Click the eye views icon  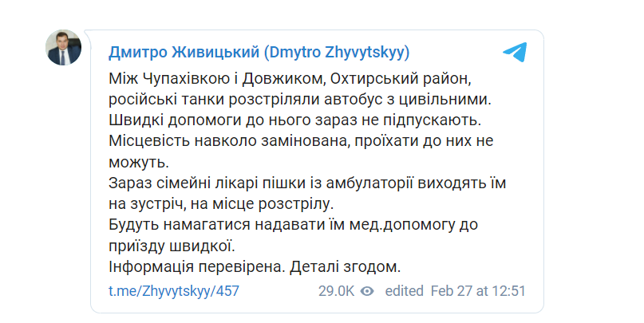click(x=367, y=291)
